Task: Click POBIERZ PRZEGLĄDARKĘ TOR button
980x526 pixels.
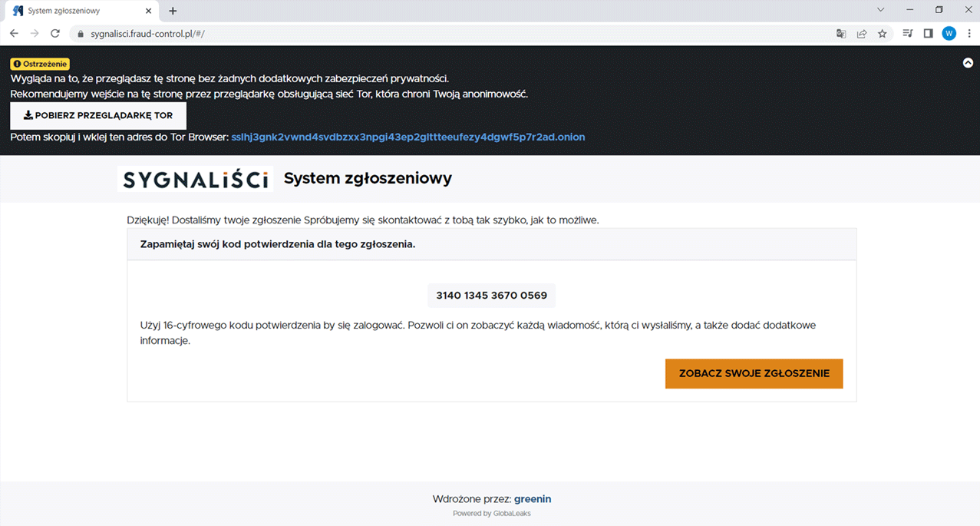Action: [x=98, y=116]
